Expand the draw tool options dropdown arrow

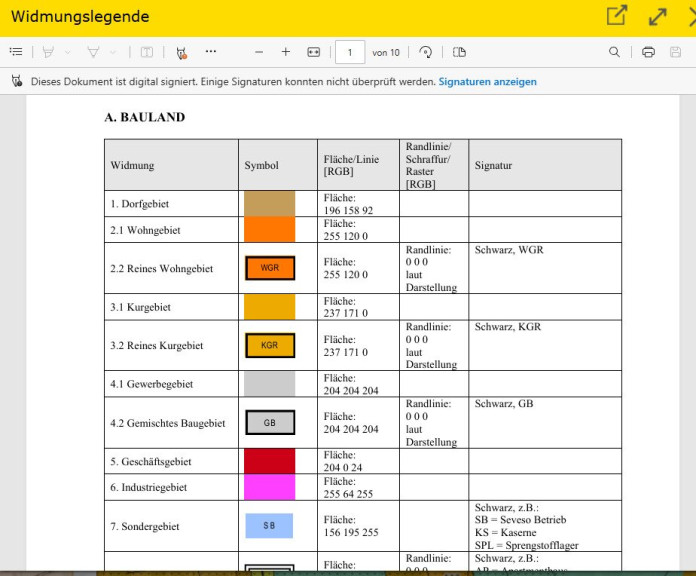(x=113, y=52)
